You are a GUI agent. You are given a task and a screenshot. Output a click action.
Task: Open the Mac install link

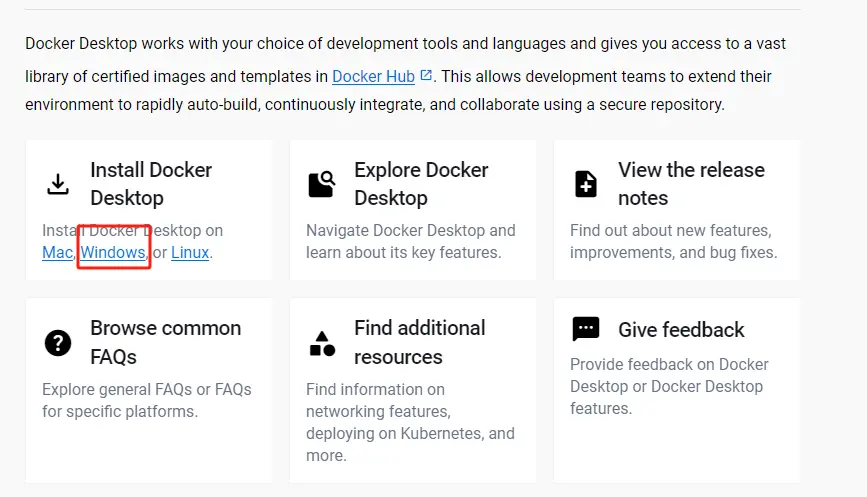(58, 253)
